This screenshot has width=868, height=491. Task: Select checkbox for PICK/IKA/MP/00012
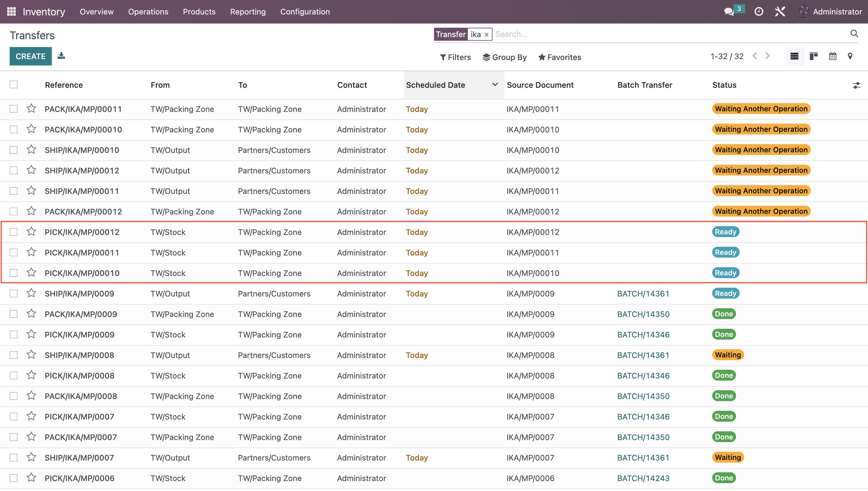pos(14,232)
